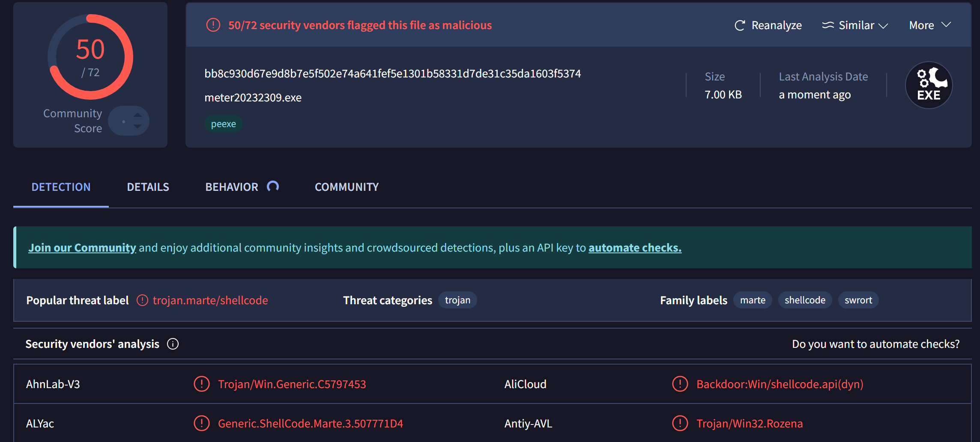Click the Reanalyze refresh icon
The image size is (980, 442).
click(740, 26)
